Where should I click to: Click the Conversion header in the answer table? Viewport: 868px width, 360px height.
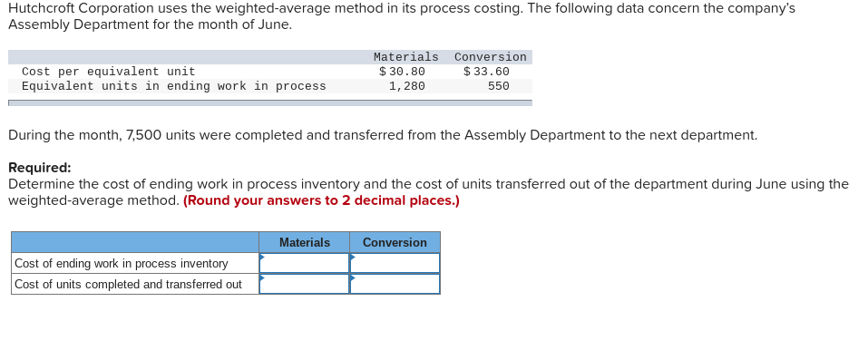[x=395, y=243]
